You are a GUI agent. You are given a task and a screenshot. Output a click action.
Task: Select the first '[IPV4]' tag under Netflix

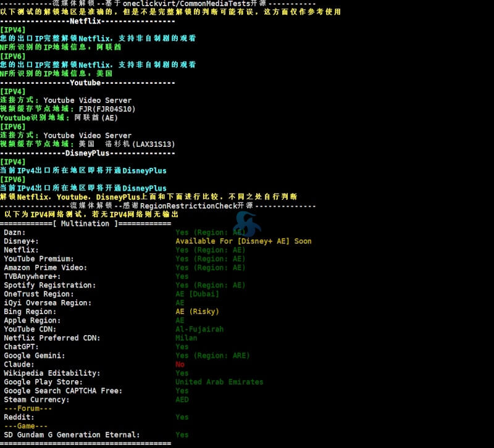click(x=12, y=30)
